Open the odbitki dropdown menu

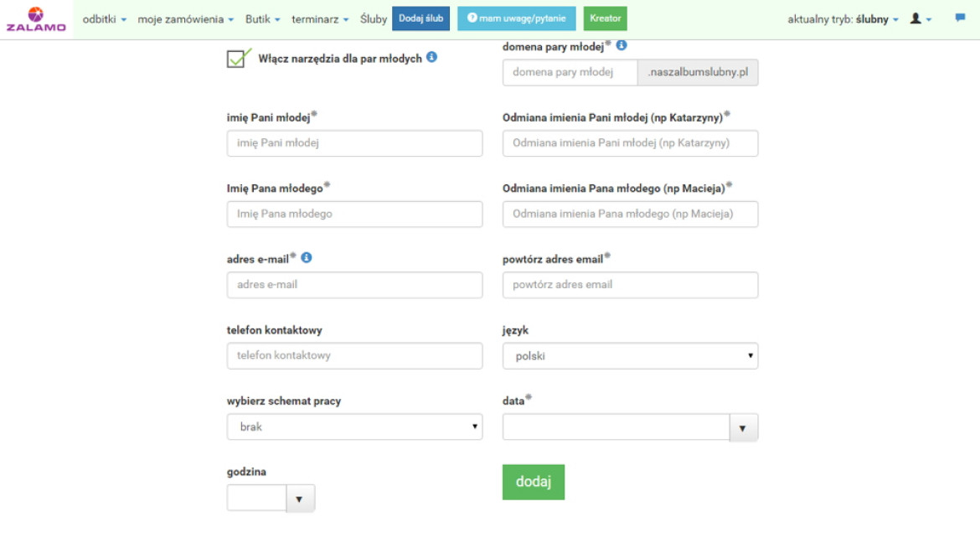[x=105, y=19]
